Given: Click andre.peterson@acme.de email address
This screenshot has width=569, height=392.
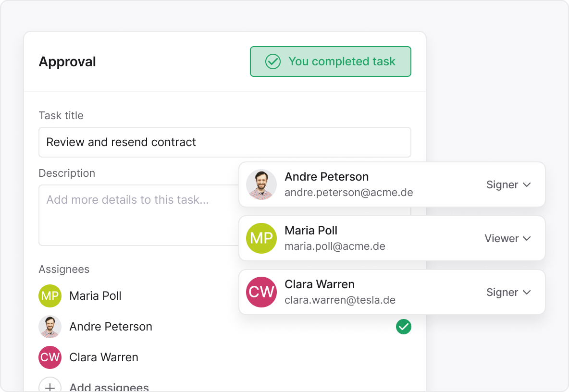Looking at the screenshot, I should point(349,193).
